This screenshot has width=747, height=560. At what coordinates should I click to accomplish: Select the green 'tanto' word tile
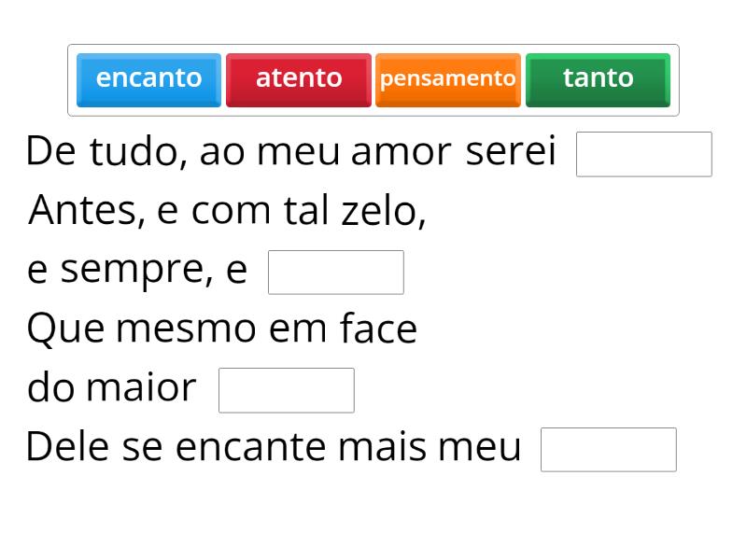tap(598, 79)
